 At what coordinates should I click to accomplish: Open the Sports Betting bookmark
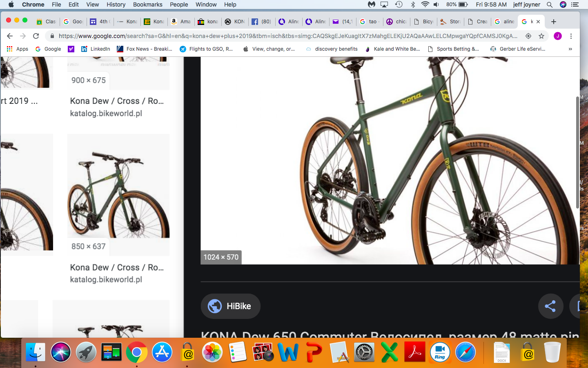point(453,49)
